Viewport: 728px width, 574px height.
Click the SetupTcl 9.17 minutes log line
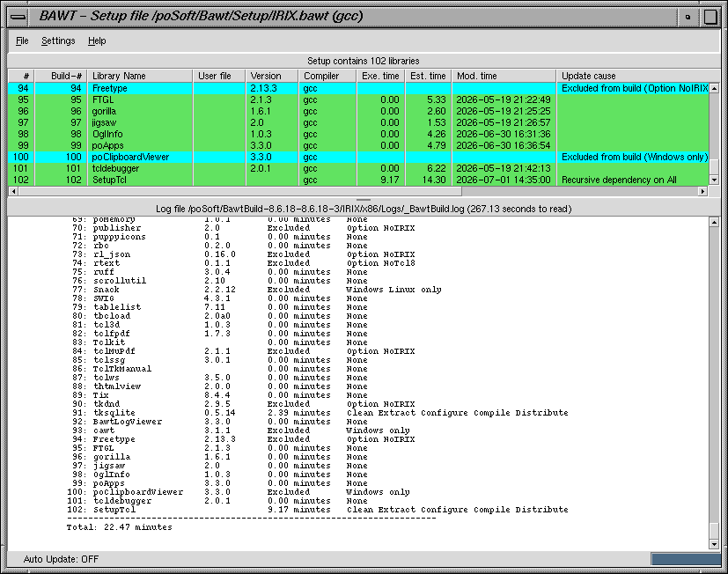318,510
